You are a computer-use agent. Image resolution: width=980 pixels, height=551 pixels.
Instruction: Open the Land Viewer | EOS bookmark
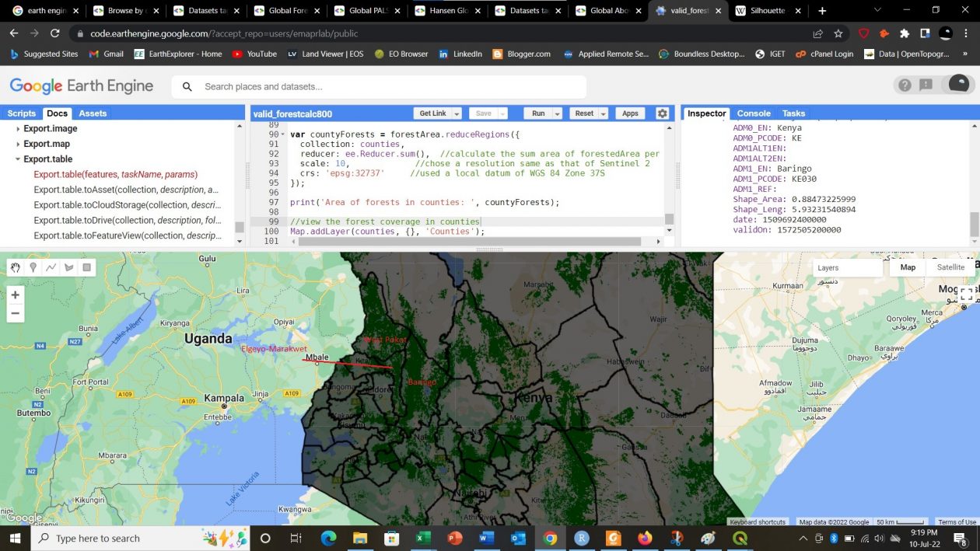[x=325, y=54]
